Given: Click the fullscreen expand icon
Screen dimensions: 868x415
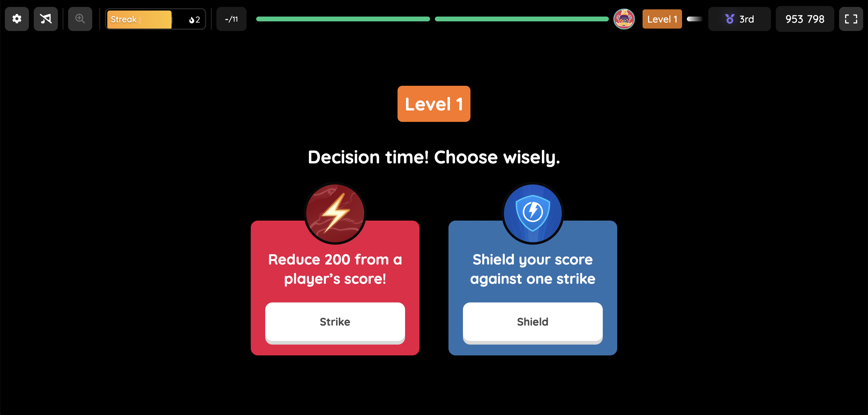Looking at the screenshot, I should click(x=851, y=19).
